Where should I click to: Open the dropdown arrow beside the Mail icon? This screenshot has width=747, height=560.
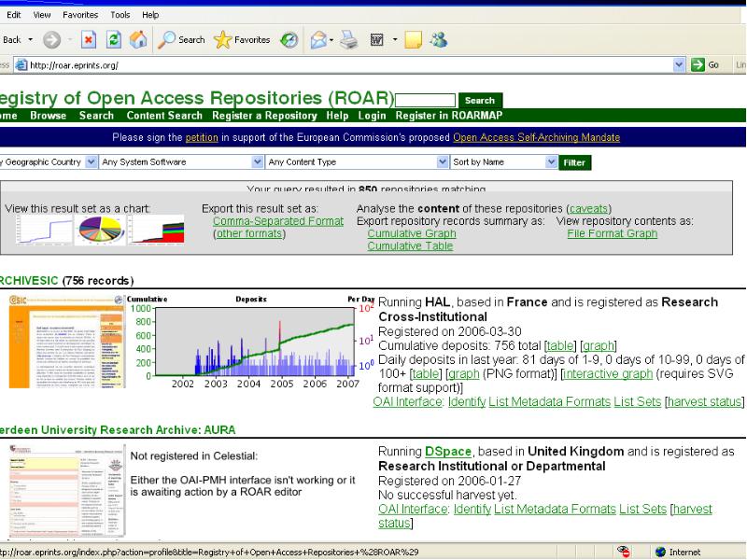(331, 40)
